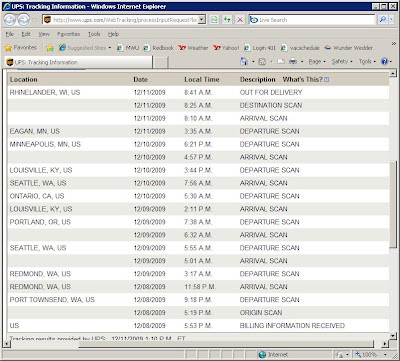Click the blue Help question icon
Image resolution: width=400 pixels, height=361 pixels.
coord(384,62)
